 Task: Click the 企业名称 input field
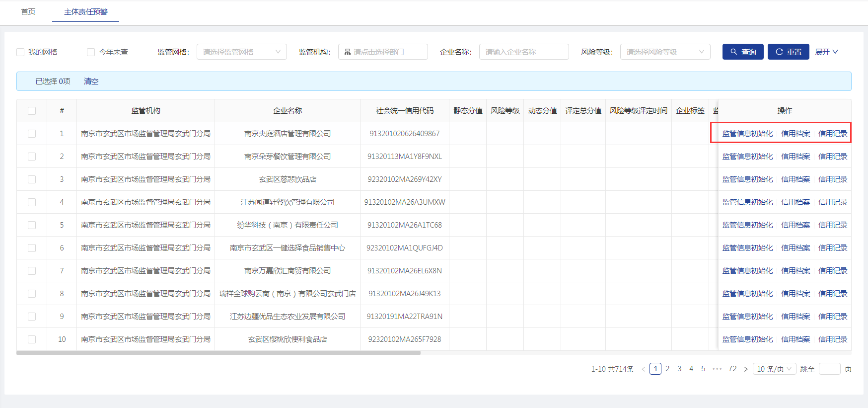click(523, 52)
